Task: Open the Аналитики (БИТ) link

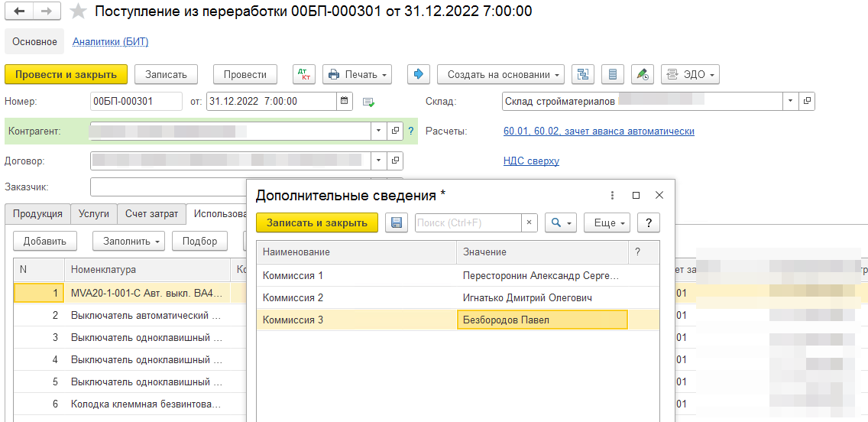Action: tap(110, 41)
